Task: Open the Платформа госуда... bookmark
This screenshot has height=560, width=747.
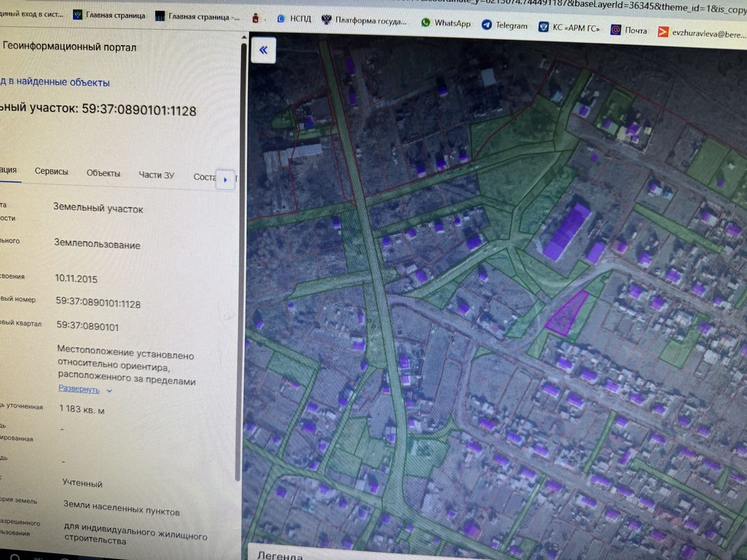Action: click(x=364, y=21)
